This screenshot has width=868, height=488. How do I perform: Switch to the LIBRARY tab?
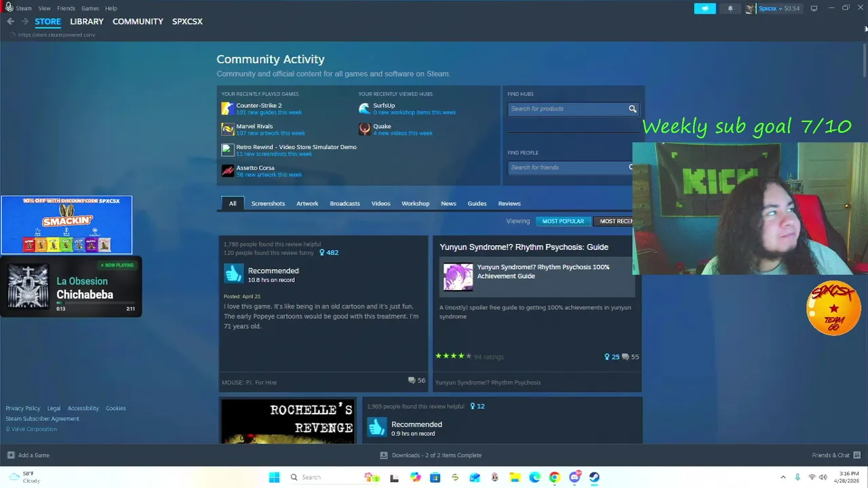tap(87, 22)
